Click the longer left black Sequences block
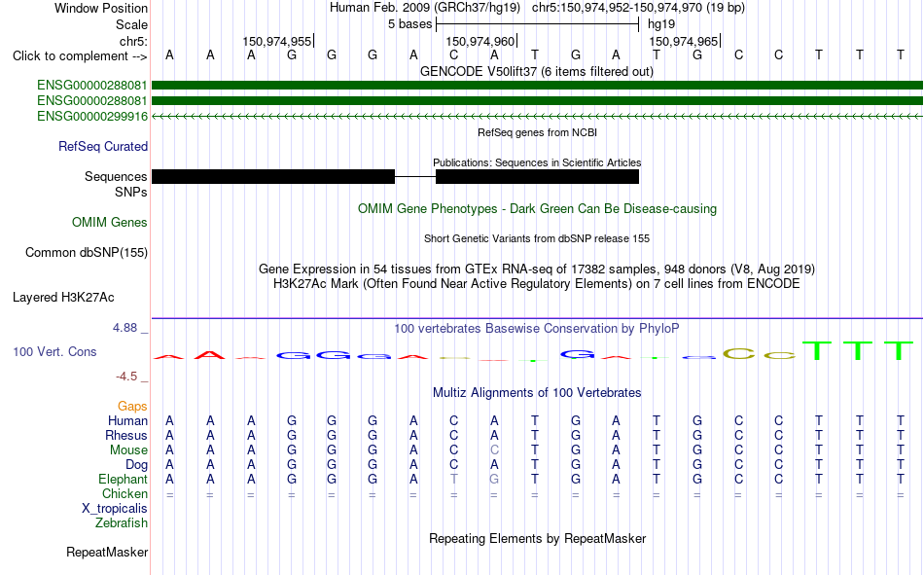This screenshot has height=575, width=924. click(x=273, y=176)
